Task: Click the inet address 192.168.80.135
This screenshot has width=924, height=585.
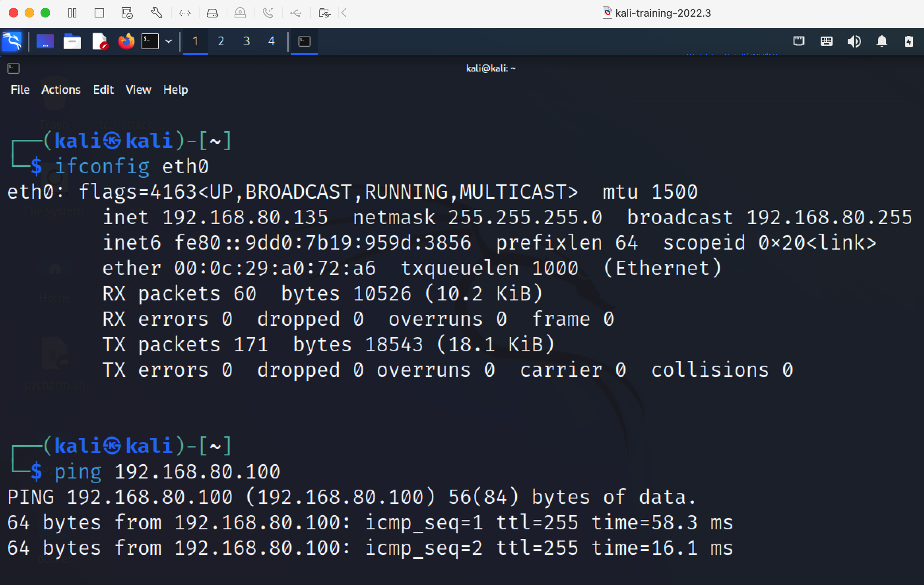Action: click(x=245, y=217)
